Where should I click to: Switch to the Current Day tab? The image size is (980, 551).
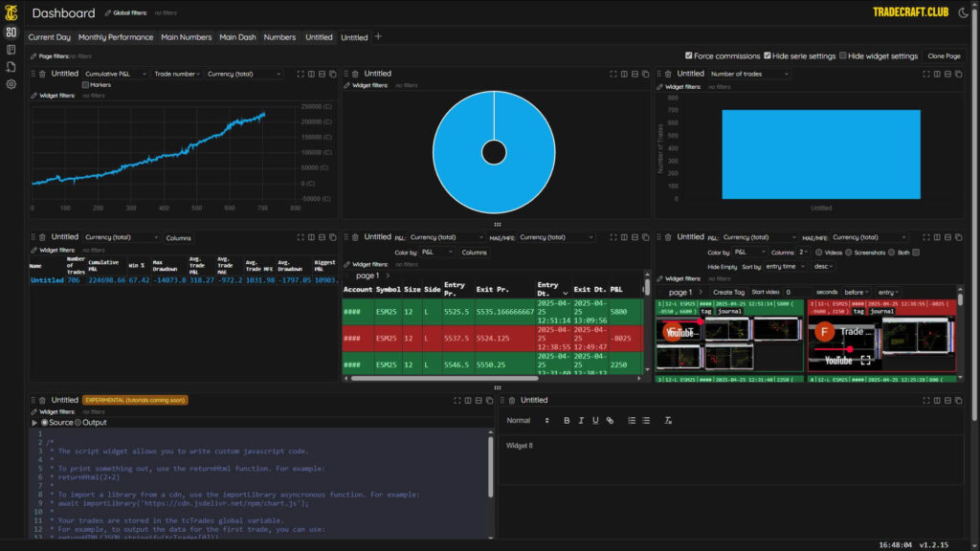pos(50,37)
